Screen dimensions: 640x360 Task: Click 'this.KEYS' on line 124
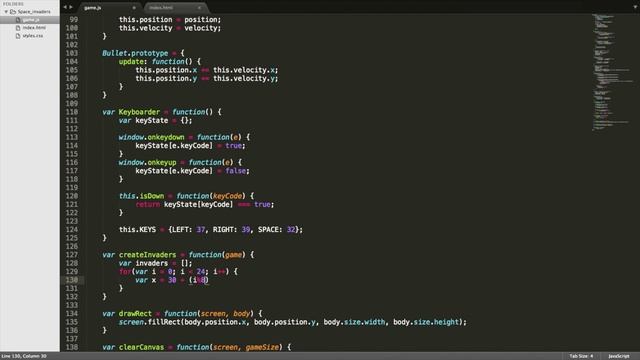click(137, 229)
